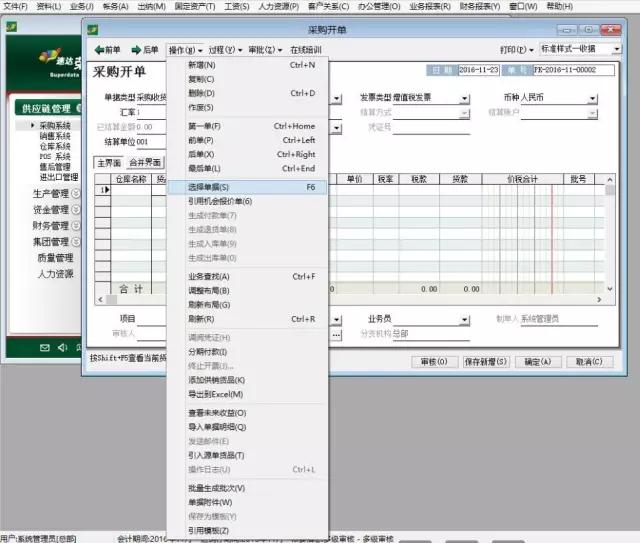The height and width of the screenshot is (543, 640).
Task: Expand the 资金管理 sidebar section
Action: point(76,209)
